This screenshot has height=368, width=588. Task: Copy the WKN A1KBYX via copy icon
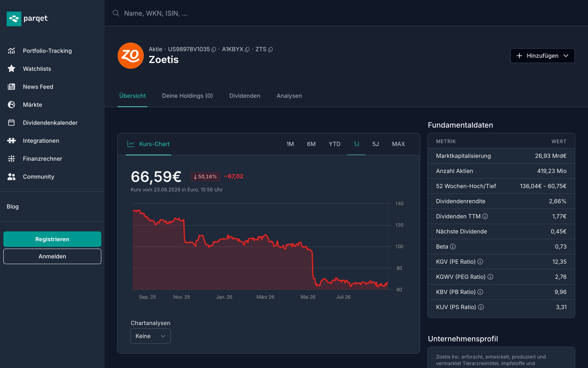(247, 49)
